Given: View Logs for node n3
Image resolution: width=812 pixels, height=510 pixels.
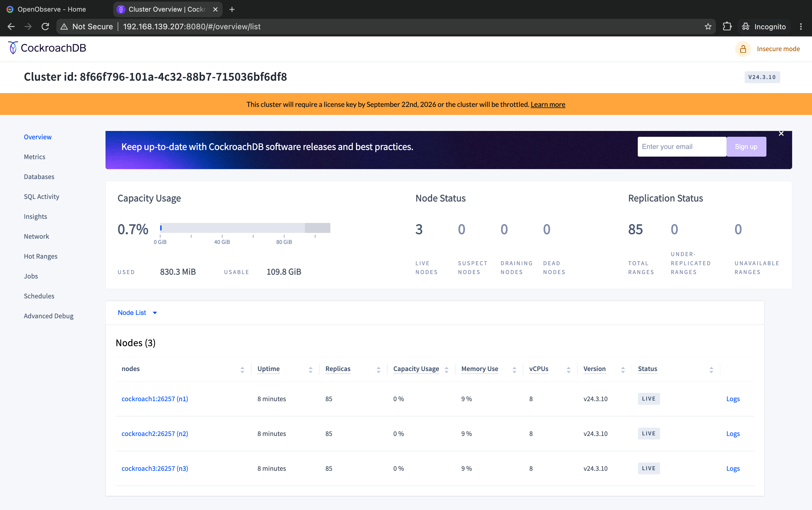Looking at the screenshot, I should coord(733,468).
